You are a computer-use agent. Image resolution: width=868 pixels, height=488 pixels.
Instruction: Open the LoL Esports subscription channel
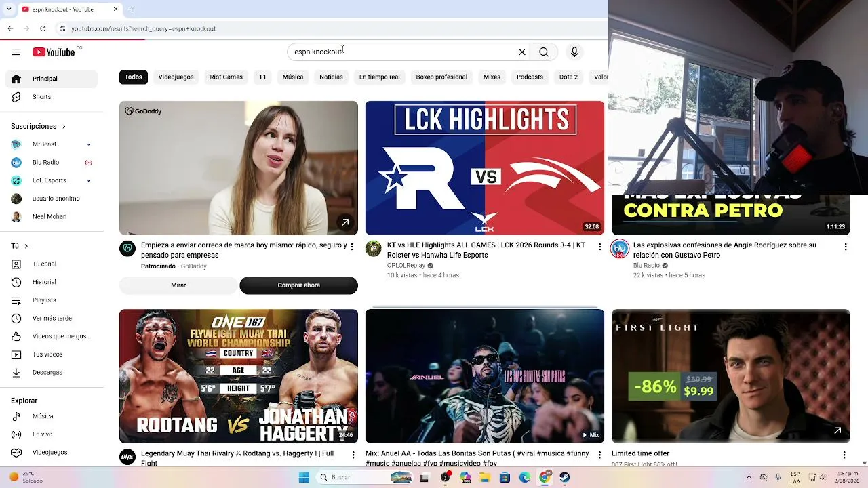pyautogui.click(x=52, y=181)
